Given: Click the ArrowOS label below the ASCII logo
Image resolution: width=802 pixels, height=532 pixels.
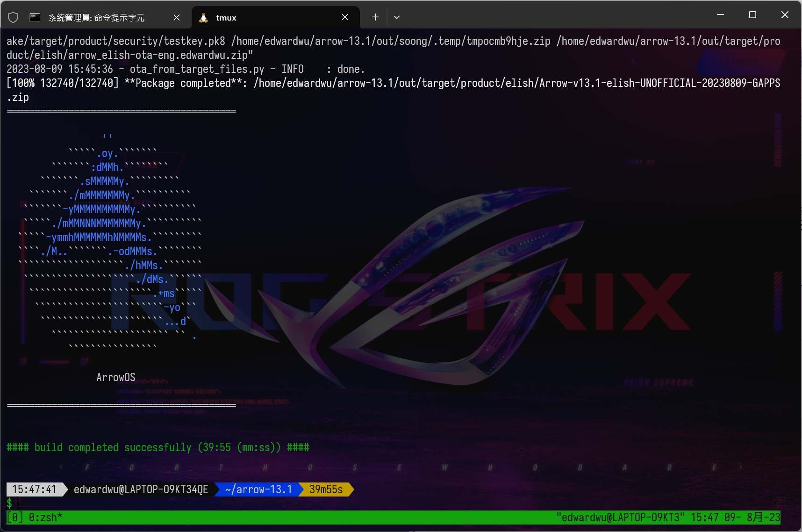Looking at the screenshot, I should coord(116,377).
